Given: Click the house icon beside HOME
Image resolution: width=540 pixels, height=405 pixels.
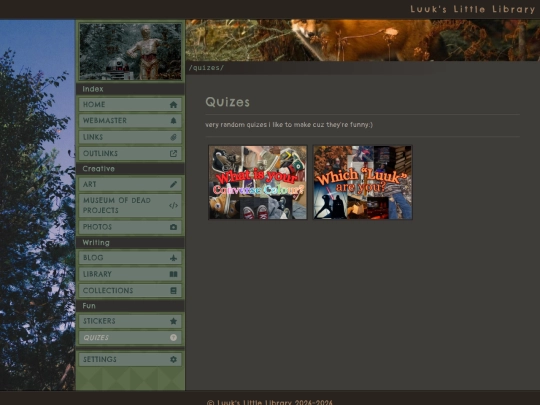Looking at the screenshot, I should (x=173, y=104).
